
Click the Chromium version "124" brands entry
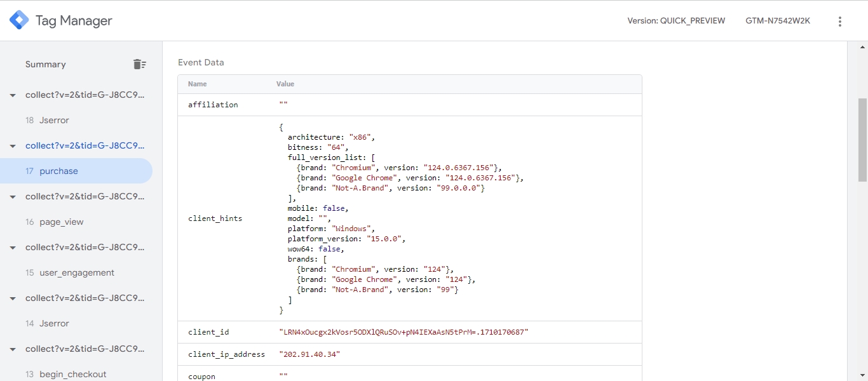click(x=375, y=269)
